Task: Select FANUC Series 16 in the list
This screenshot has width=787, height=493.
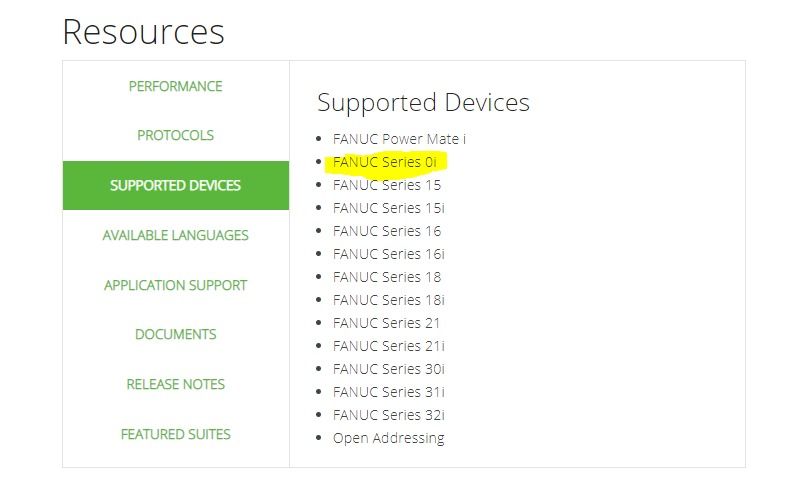Action: 386,231
